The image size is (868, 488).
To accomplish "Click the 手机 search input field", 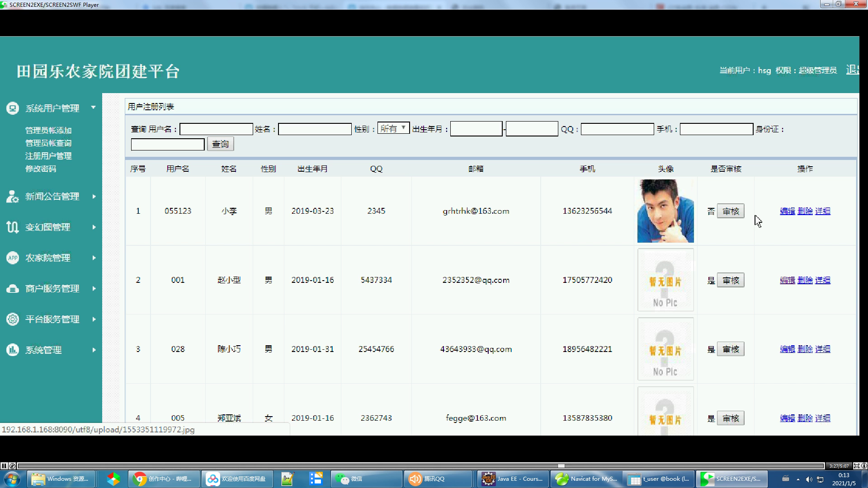I will click(x=716, y=129).
